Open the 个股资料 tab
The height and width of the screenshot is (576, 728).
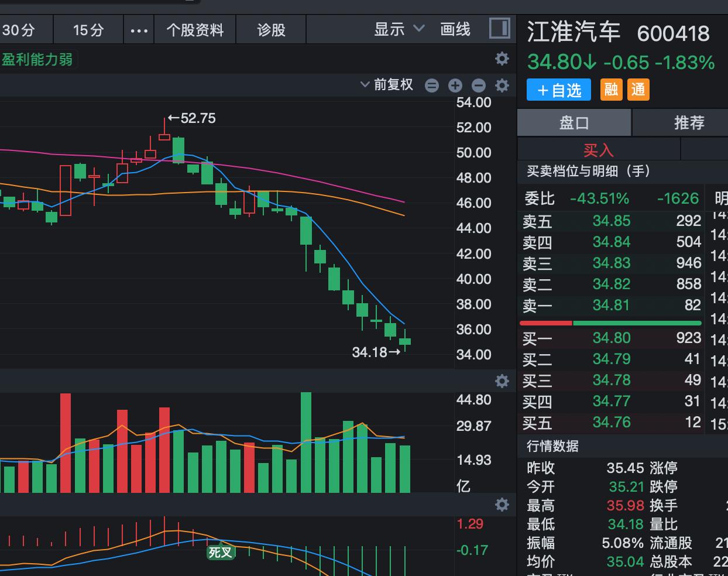point(195,30)
